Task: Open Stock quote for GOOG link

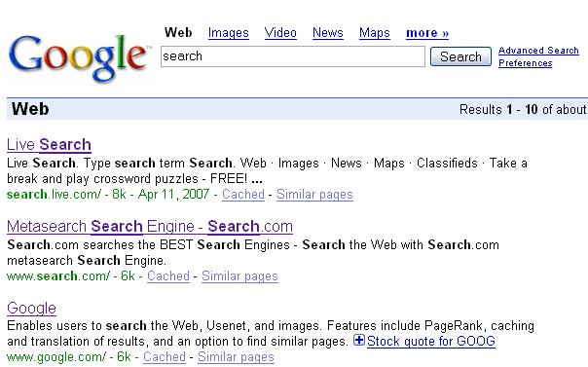Action: [x=431, y=341]
